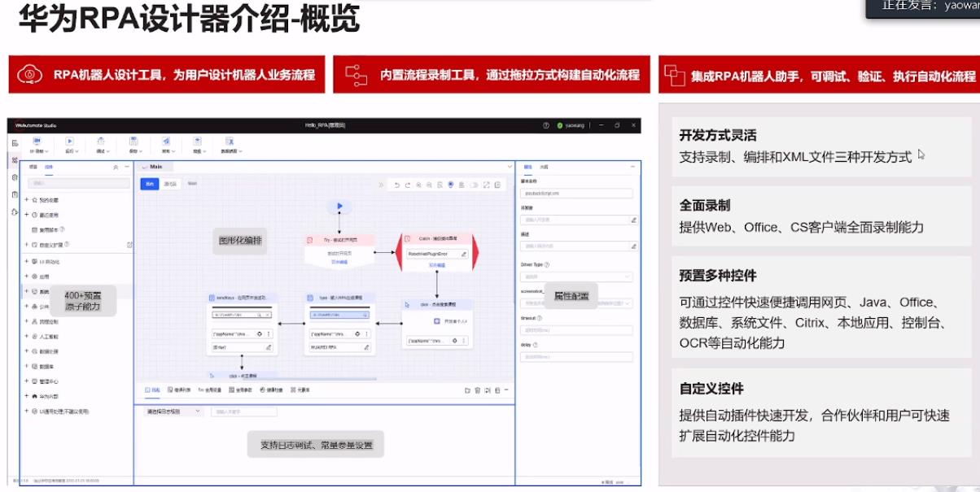Click the control search box in left panel
The width and height of the screenshot is (980, 492).
pyautogui.click(x=79, y=183)
